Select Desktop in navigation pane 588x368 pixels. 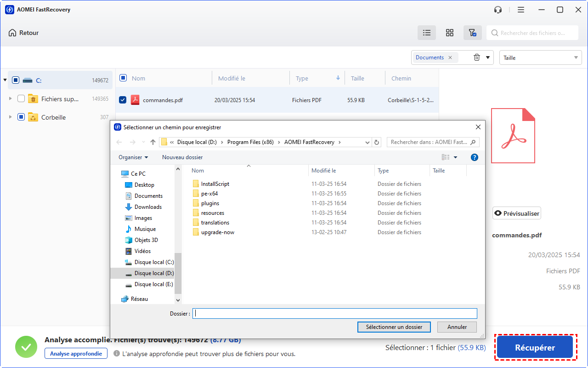click(x=140, y=185)
